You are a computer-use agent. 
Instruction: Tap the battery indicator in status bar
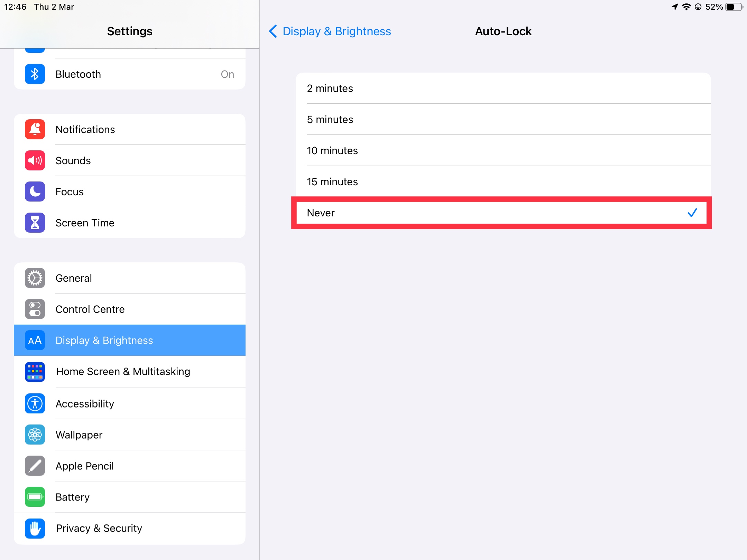coord(733,7)
